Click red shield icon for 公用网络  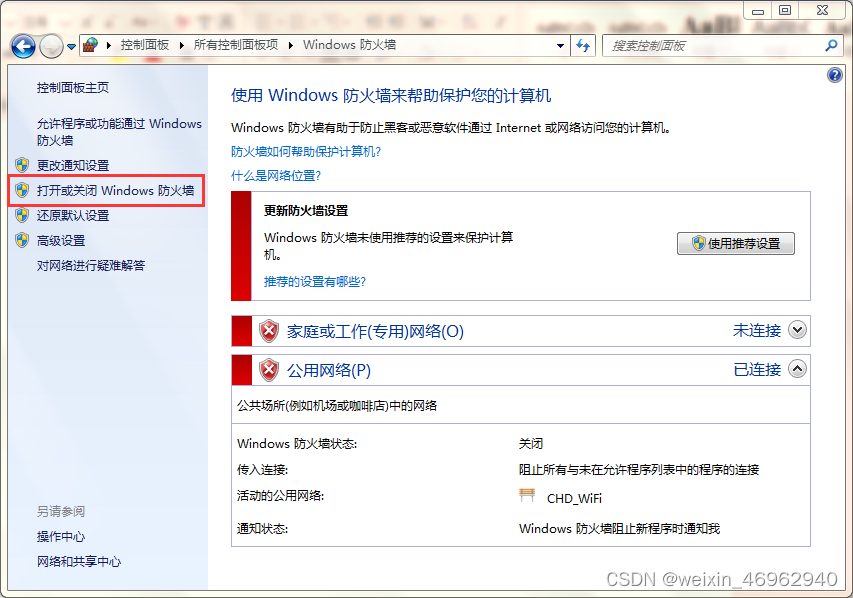tap(269, 370)
